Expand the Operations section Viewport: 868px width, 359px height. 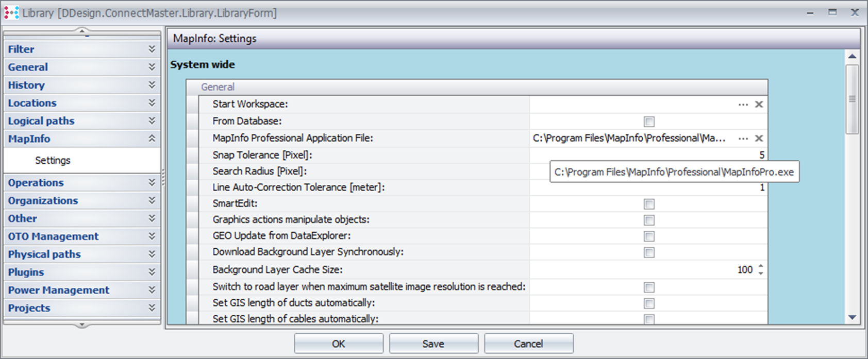82,182
